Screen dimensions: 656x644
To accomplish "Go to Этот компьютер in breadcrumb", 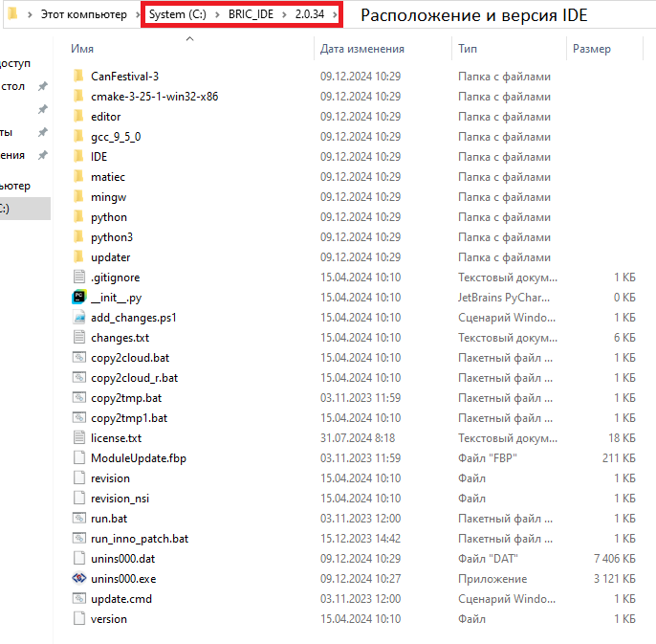I will (x=84, y=14).
